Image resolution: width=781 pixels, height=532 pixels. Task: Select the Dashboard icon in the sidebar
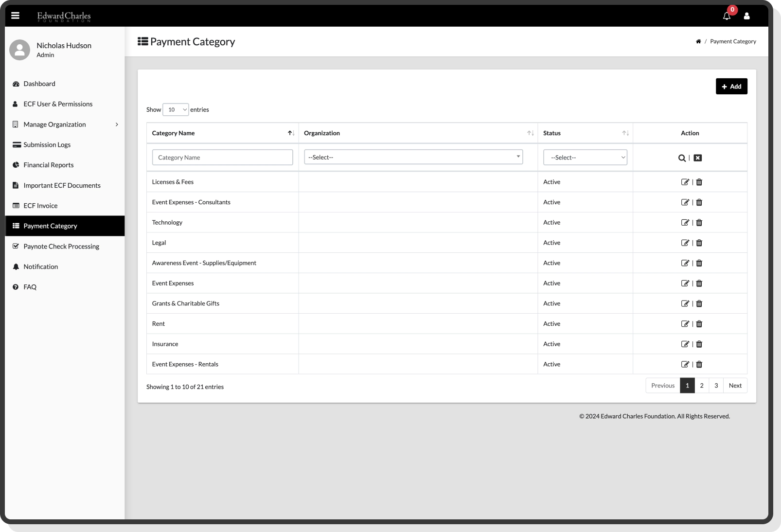tap(16, 84)
